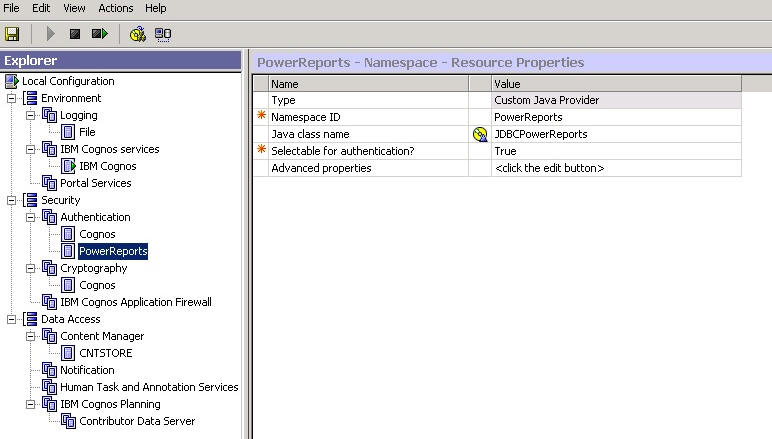The width and height of the screenshot is (772, 439).
Task: Click the Portal Services icon
Action: point(49,183)
